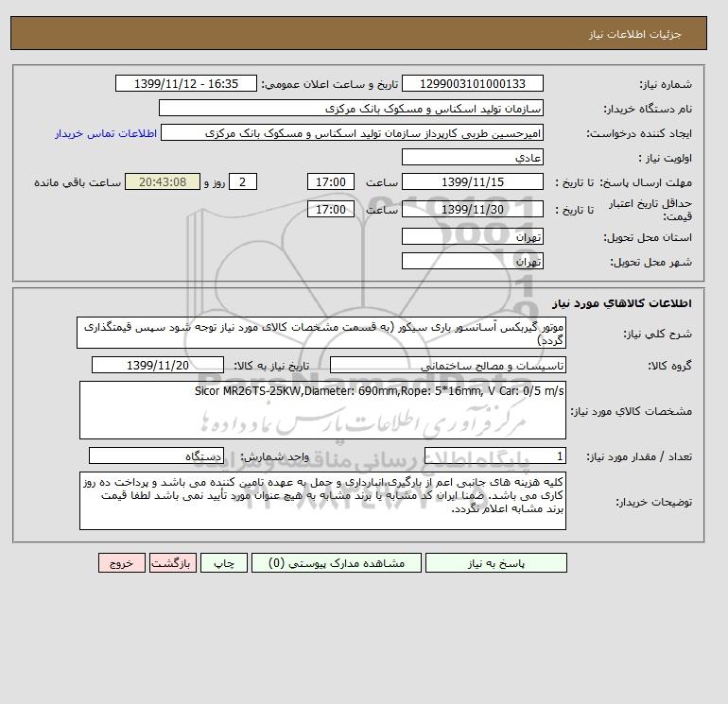The width and height of the screenshot is (728, 704).
Task: Click the Sicor MR26TS-25KW specifications box
Action: [x=322, y=410]
